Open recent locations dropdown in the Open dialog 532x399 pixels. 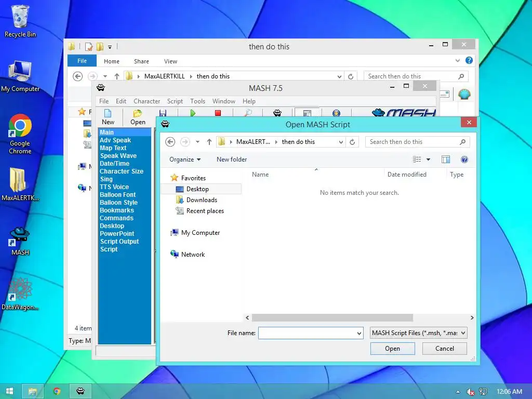point(197,142)
